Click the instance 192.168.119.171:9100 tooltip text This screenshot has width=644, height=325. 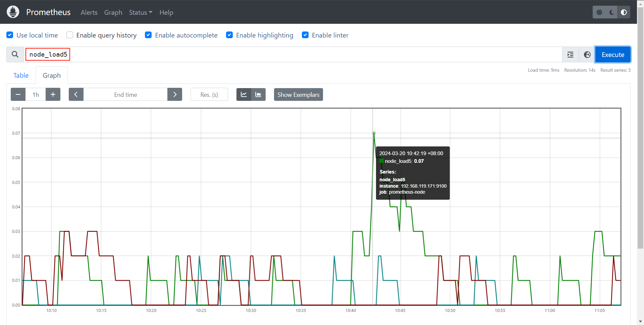pyautogui.click(x=413, y=186)
